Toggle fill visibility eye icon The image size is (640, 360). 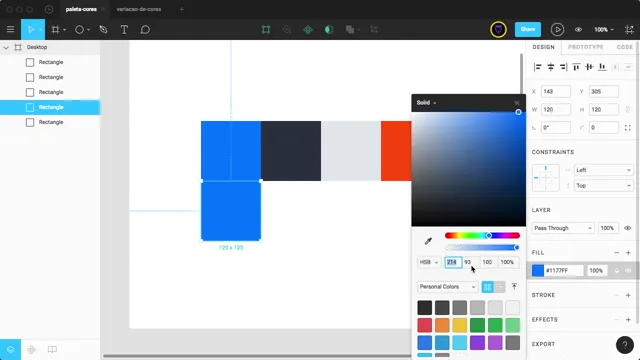[628, 271]
